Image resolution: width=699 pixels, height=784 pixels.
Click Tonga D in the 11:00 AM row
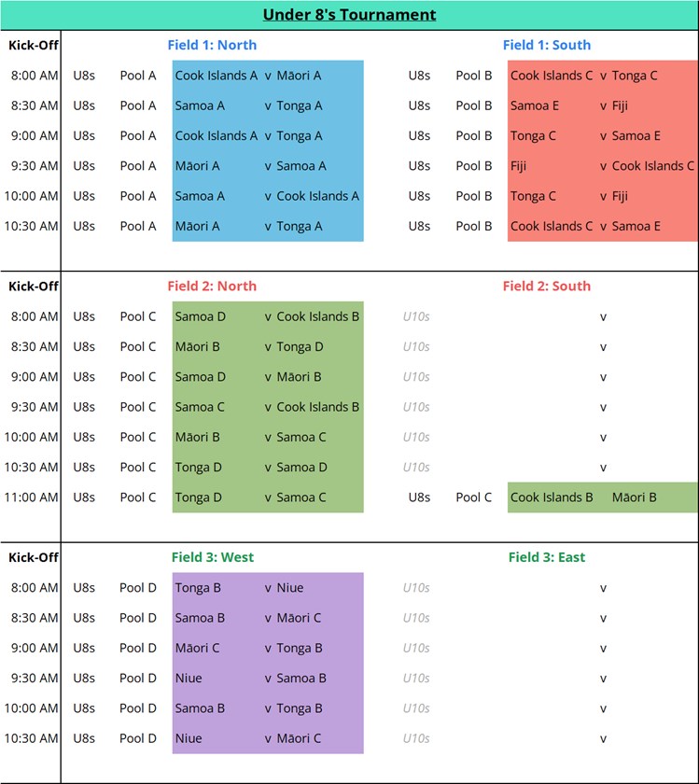[198, 497]
